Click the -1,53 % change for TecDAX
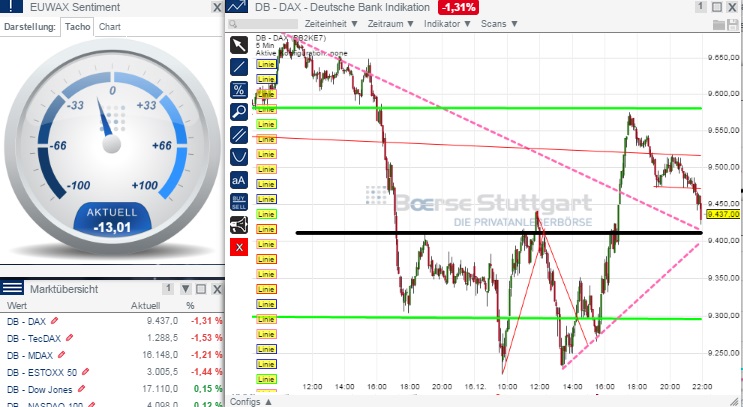This screenshot has height=407, width=743. (x=207, y=338)
